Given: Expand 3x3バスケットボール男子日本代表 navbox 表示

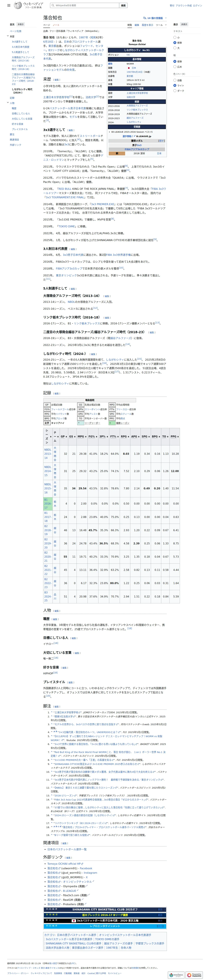Looking at the screenshot, I should 160,921.
